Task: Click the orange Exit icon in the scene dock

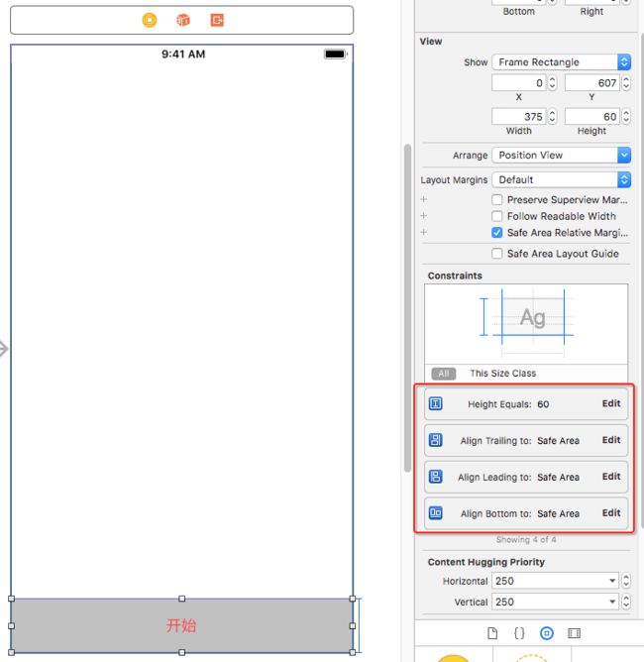Action: click(217, 20)
